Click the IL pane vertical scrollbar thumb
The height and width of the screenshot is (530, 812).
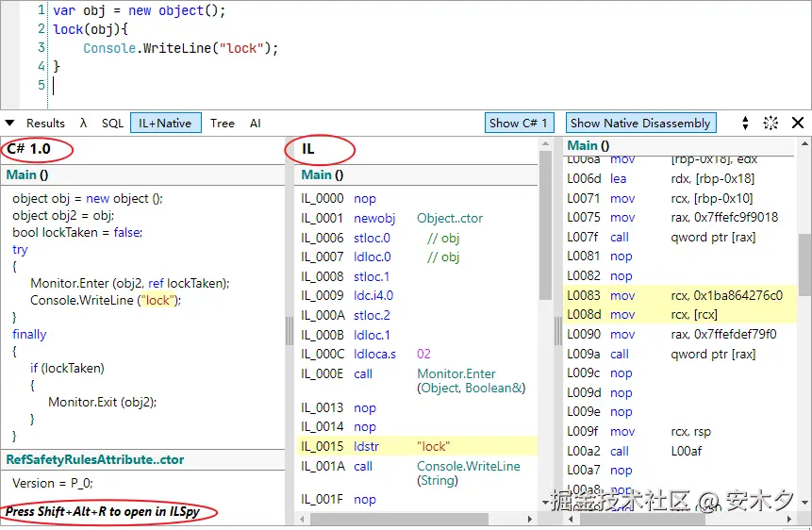(x=545, y=224)
